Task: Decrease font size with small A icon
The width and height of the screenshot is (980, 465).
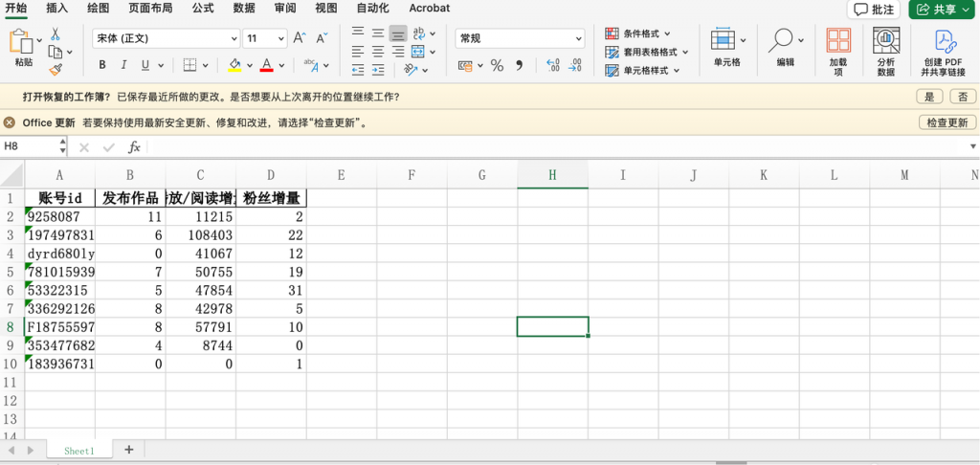Action: coord(322,38)
